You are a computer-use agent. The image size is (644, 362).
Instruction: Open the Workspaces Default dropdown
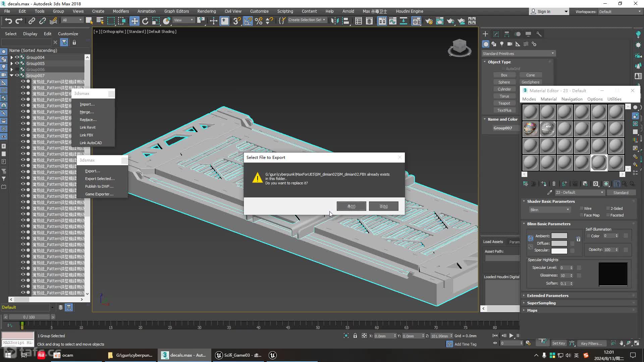click(x=620, y=12)
